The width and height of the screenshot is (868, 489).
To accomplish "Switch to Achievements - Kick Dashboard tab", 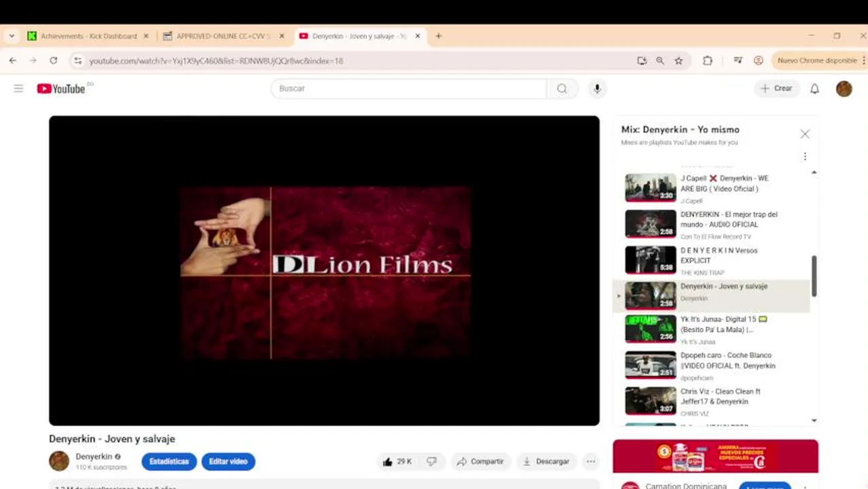I will 88,36.
